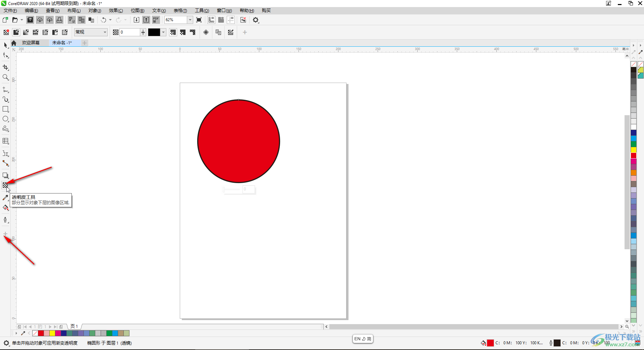Screen dimensions: 644x350
Task: Select the Color Eyedropper tool
Action: tap(5, 198)
